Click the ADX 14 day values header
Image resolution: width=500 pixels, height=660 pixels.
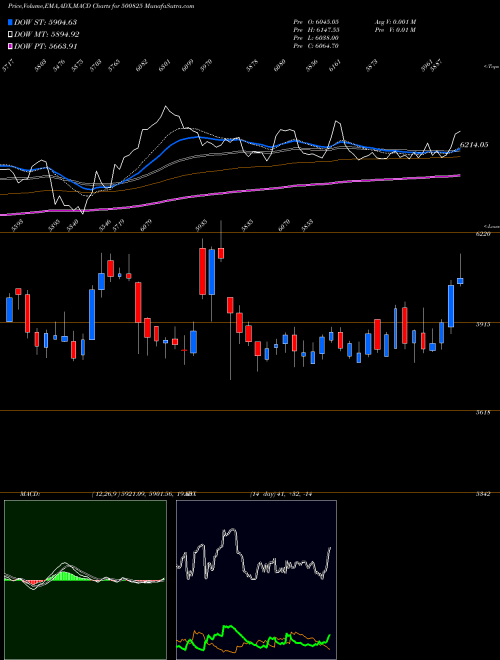(281, 494)
